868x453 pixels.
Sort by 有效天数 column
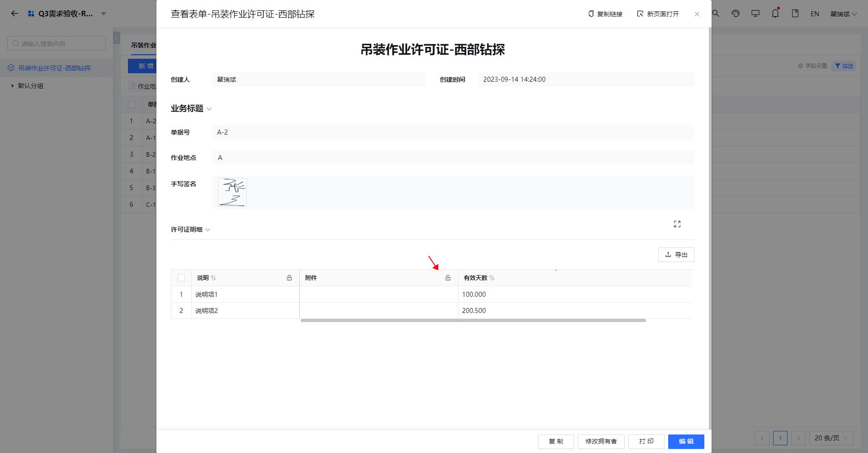point(492,278)
